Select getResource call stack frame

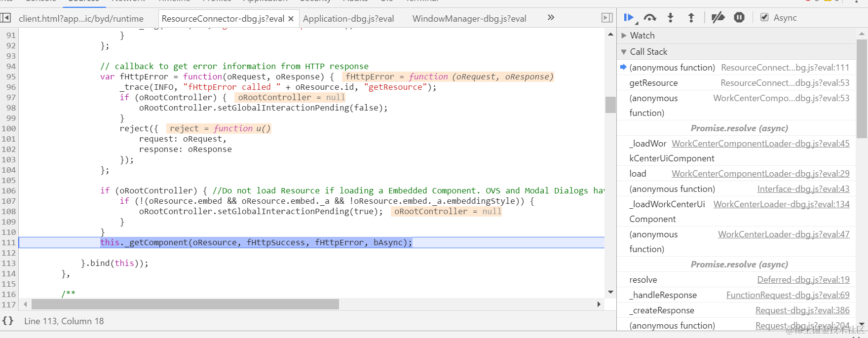(736, 83)
